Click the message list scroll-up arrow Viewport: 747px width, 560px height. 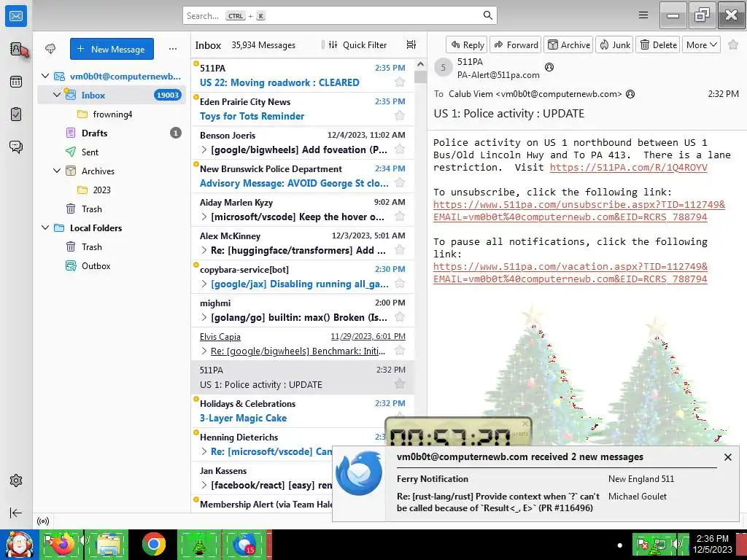coord(420,64)
